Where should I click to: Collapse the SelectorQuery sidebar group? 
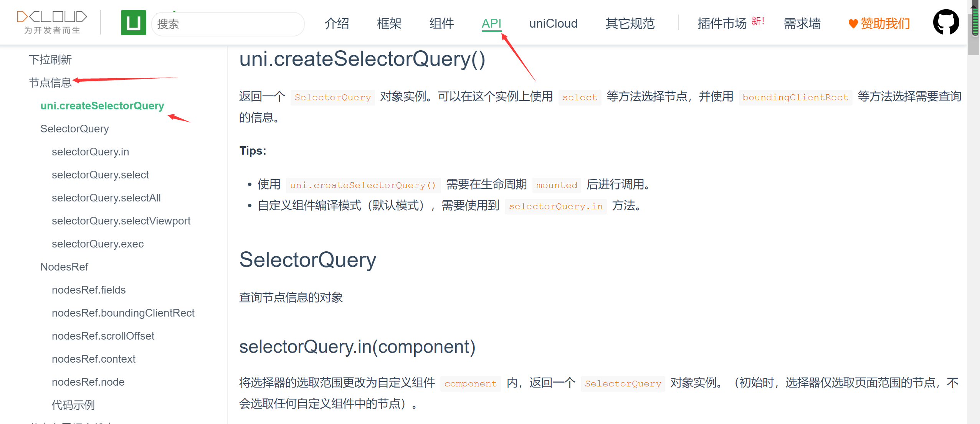[x=74, y=129]
